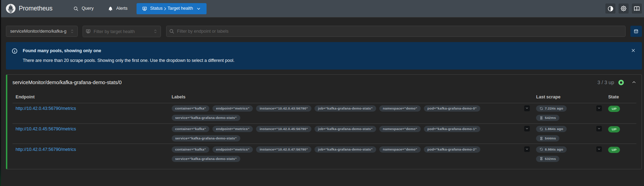Click the instance="10.42.0.47:56790" label
Viewport: 644px width, 186px height.
click(x=284, y=149)
